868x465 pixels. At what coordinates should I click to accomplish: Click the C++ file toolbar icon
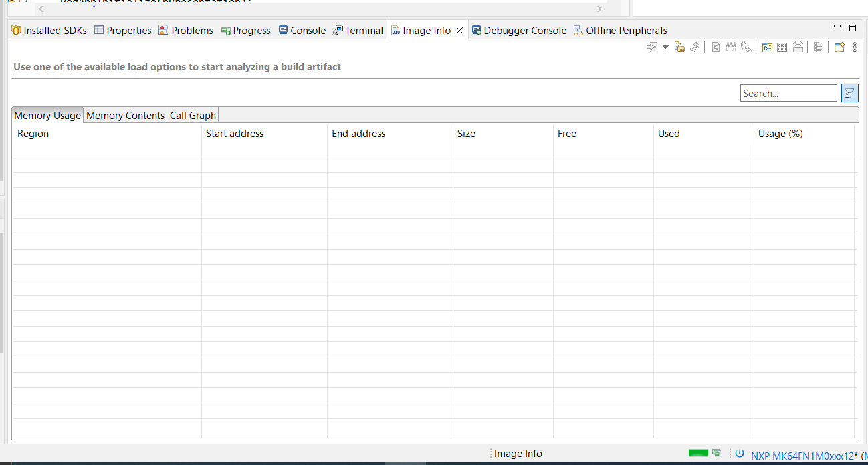click(x=768, y=48)
